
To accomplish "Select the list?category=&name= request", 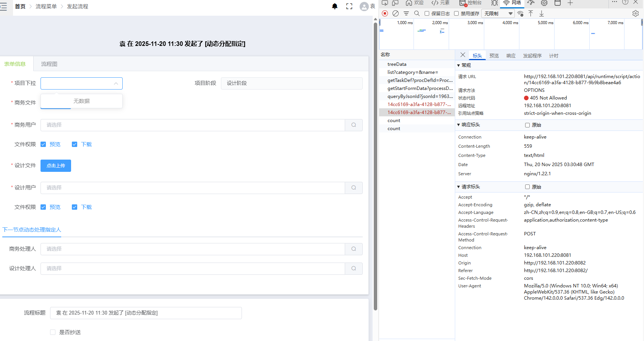I will pos(417,72).
